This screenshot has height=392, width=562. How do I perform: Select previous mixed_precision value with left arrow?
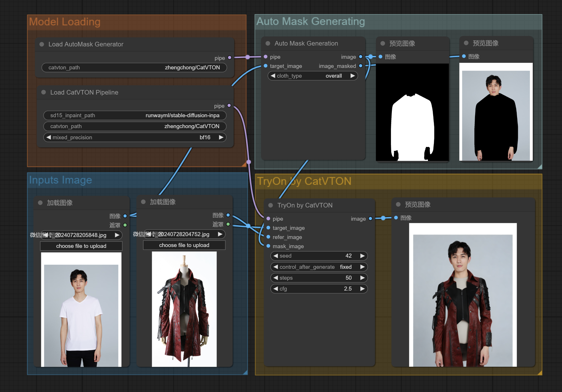tap(49, 138)
